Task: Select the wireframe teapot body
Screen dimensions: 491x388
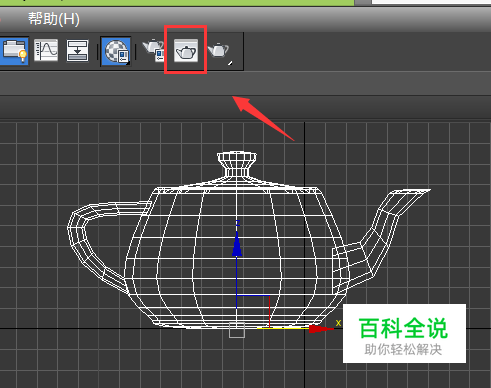Action: pyautogui.click(x=236, y=257)
